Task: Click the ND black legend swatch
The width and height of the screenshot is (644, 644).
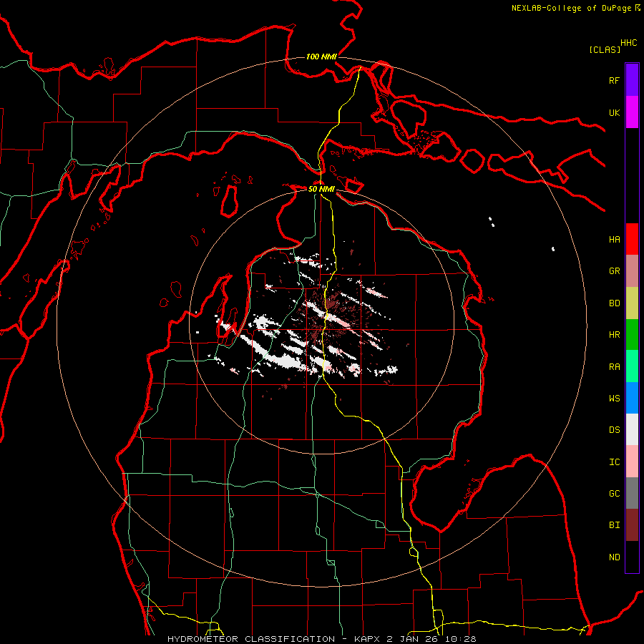Action: coord(632,557)
